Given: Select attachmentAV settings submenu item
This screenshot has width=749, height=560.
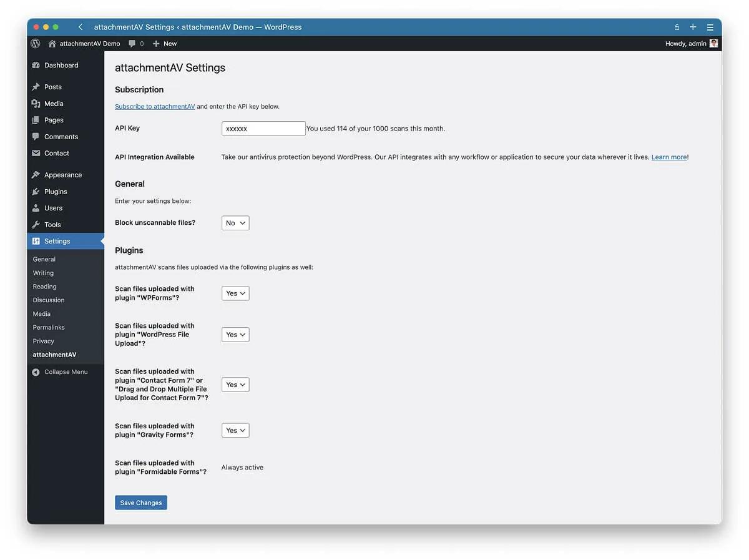Looking at the screenshot, I should click(x=55, y=355).
